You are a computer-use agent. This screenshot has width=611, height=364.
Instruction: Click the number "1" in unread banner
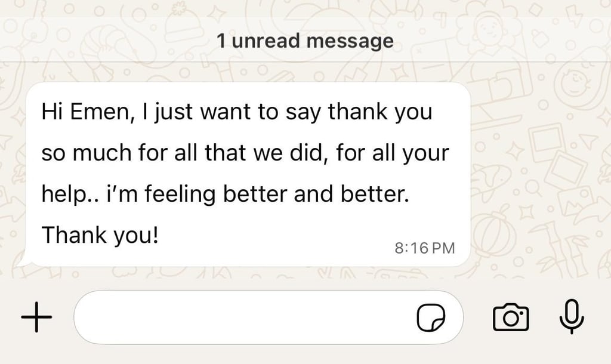coord(221,41)
